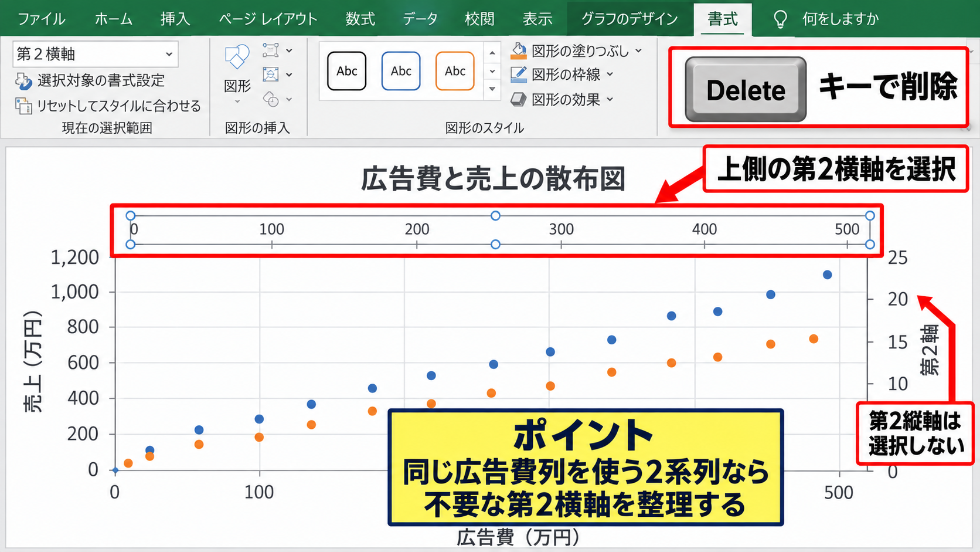Click the rightmost orange data point
980x552 pixels.
coord(814,339)
